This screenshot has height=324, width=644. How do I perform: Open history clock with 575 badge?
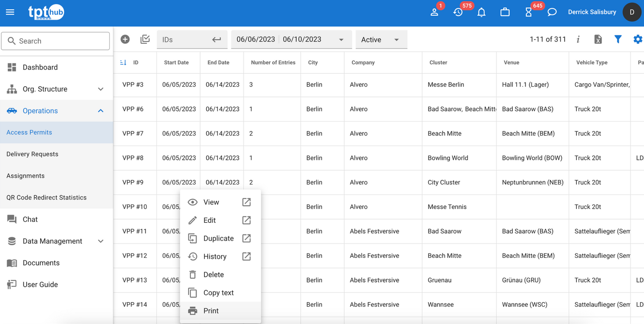coord(458,12)
